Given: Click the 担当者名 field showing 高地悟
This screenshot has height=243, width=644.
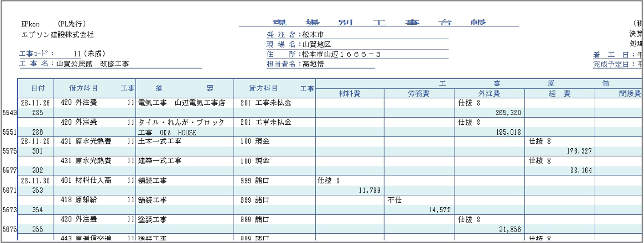Looking at the screenshot, I should (x=313, y=64).
